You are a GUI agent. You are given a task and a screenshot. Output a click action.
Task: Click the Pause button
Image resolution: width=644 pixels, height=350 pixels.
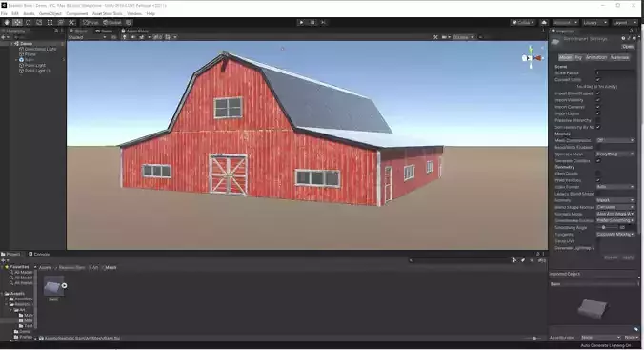(x=312, y=22)
